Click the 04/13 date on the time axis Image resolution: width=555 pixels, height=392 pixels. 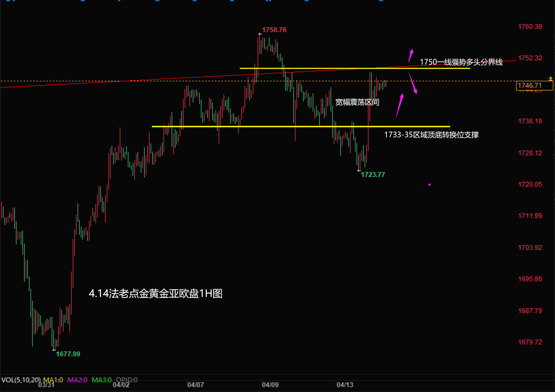(345, 385)
